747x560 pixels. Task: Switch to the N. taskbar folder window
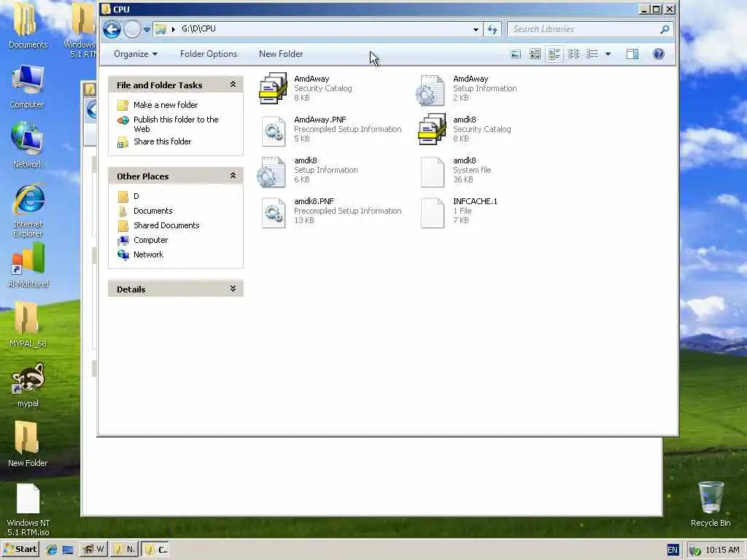(x=125, y=549)
